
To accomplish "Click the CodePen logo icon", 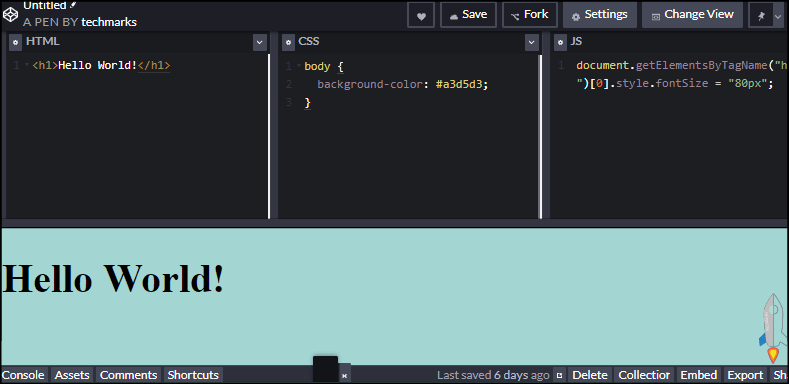I will (11, 15).
